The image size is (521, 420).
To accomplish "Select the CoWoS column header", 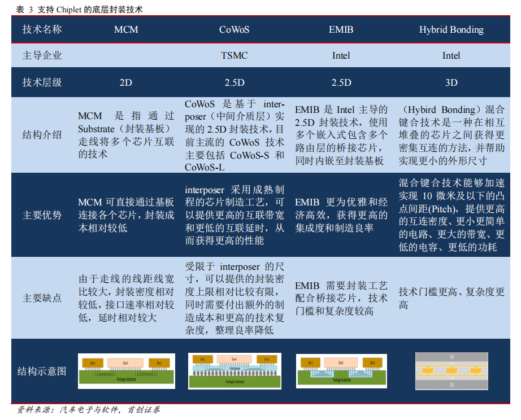I will pos(235,29).
